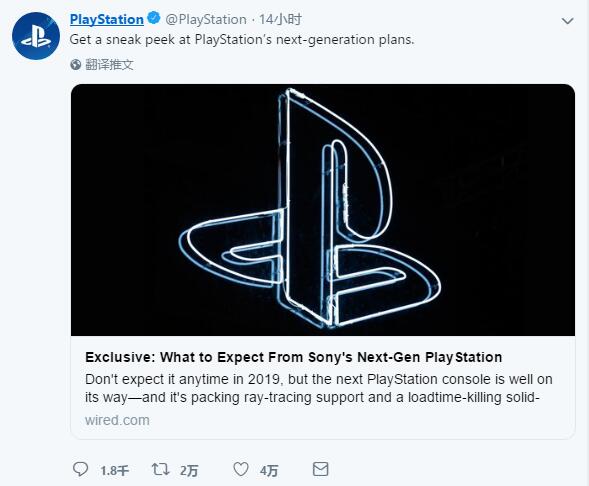Open the Exclusive Next-Gen PlayStation headline
This screenshot has height=486, width=589.
(x=294, y=357)
